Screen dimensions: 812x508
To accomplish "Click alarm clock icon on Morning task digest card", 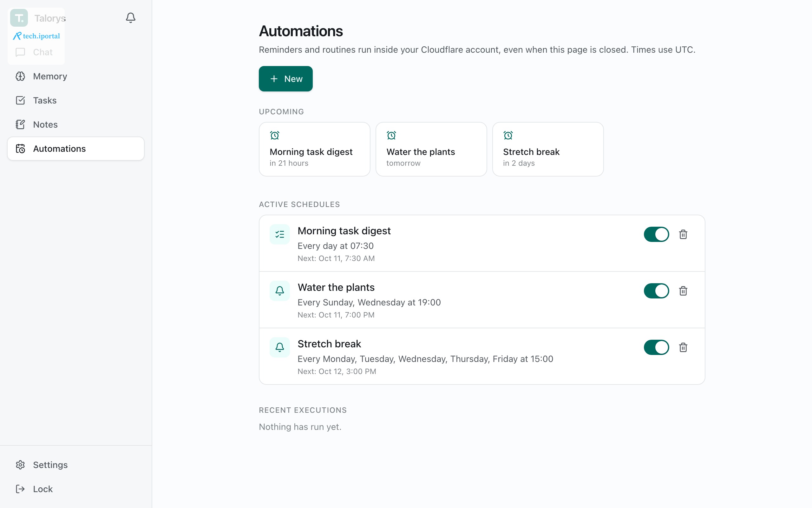I will pos(274,135).
